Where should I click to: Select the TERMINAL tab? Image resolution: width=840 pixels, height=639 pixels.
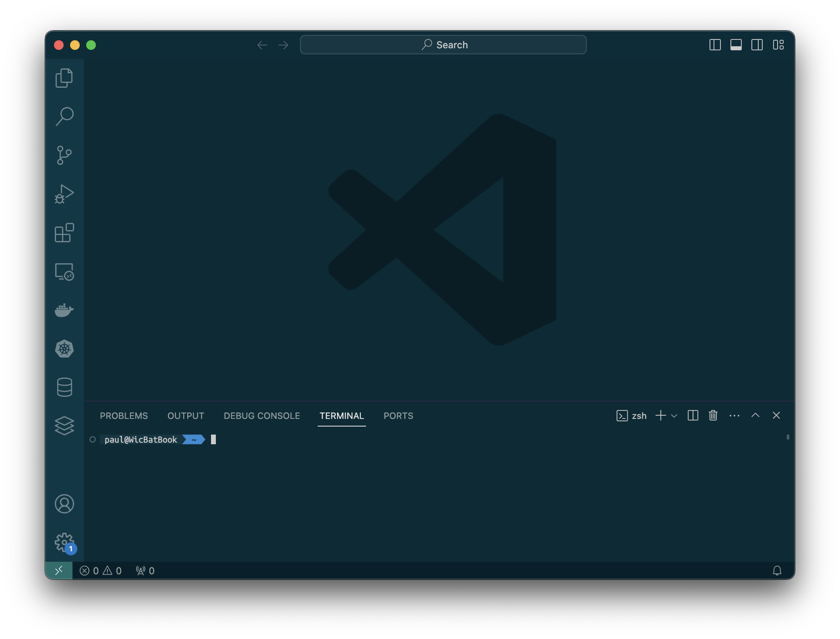pyautogui.click(x=341, y=416)
